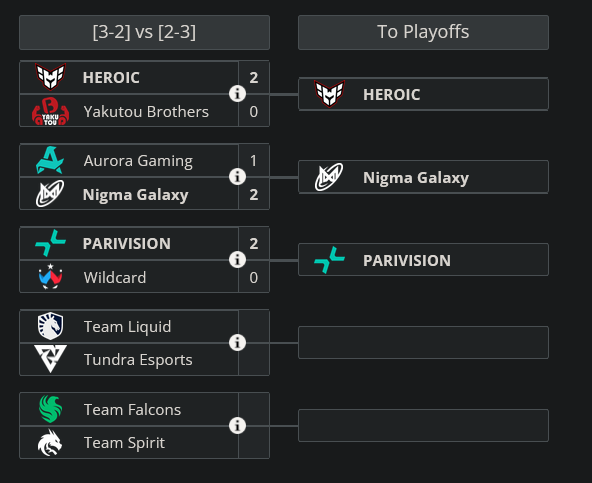Open HEROIC team link in first match
Image resolution: width=592 pixels, height=483 pixels.
coord(111,78)
